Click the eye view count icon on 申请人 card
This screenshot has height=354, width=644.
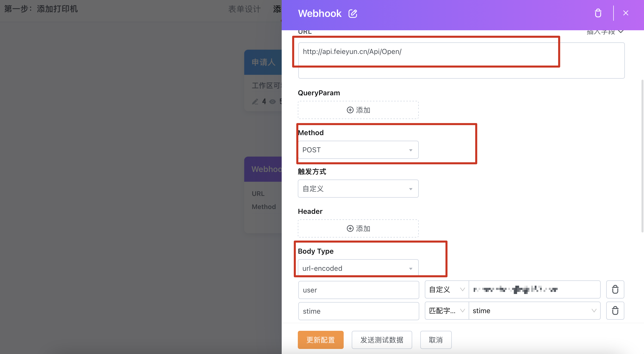tap(272, 102)
